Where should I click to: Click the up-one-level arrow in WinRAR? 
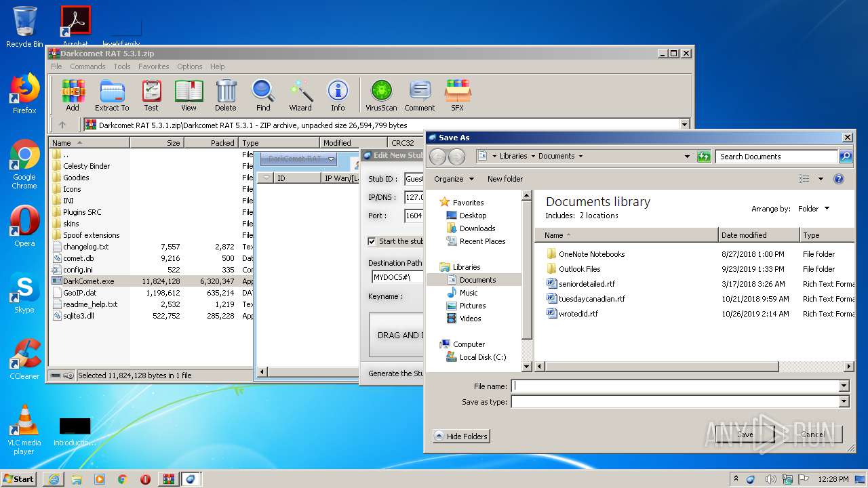(62, 125)
